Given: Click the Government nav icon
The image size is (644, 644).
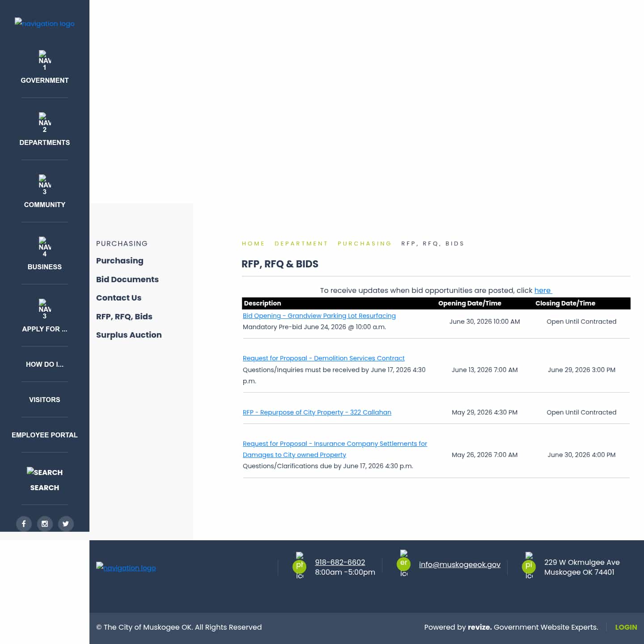Looking at the screenshot, I should 45,60.
